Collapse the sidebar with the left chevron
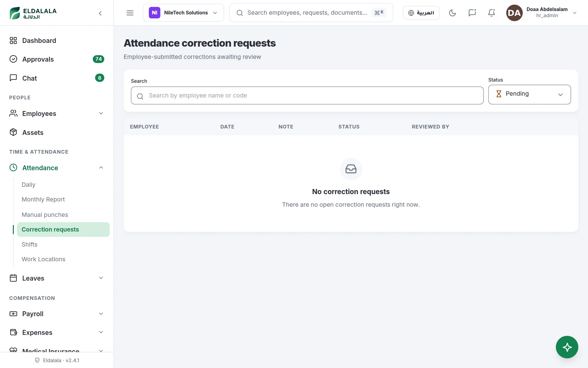 click(x=100, y=13)
